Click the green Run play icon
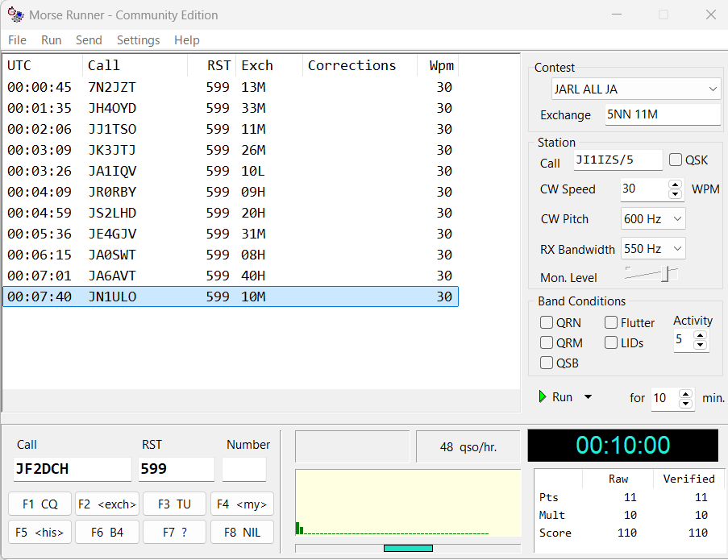 543,396
